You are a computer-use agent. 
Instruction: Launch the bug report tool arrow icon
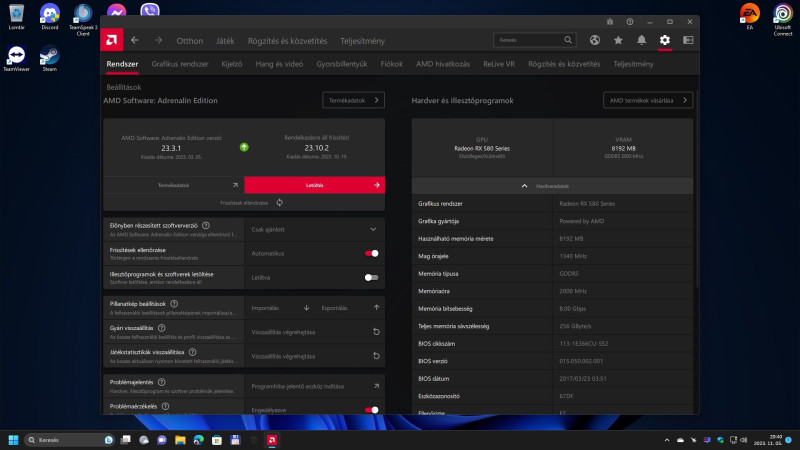click(x=376, y=386)
